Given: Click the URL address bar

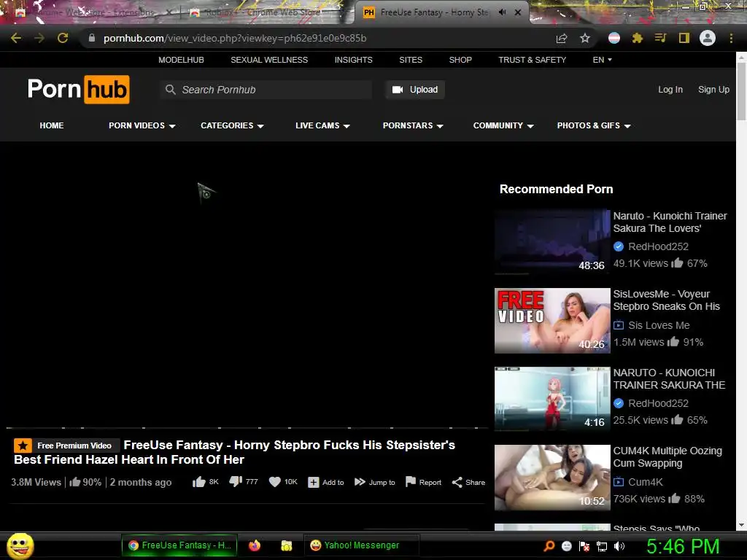Looking at the screenshot, I should [320, 38].
